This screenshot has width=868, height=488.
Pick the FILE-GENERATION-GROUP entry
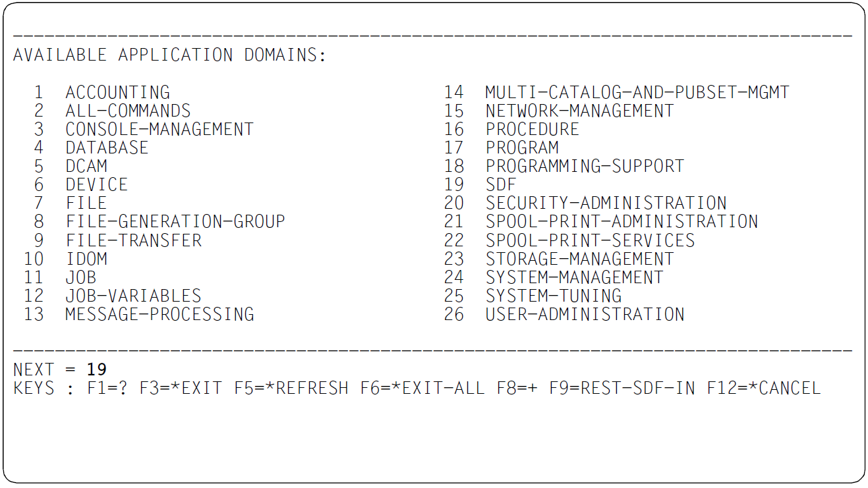(x=175, y=221)
